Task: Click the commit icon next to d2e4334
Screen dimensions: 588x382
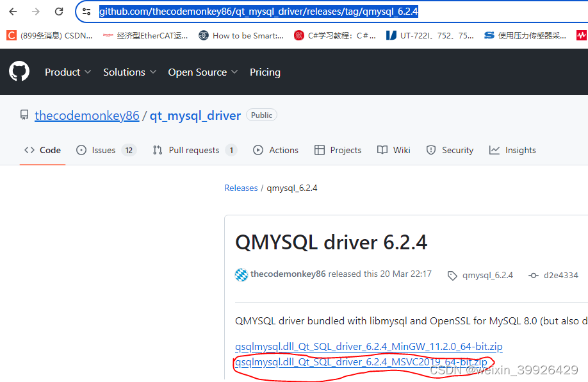Action: point(534,274)
